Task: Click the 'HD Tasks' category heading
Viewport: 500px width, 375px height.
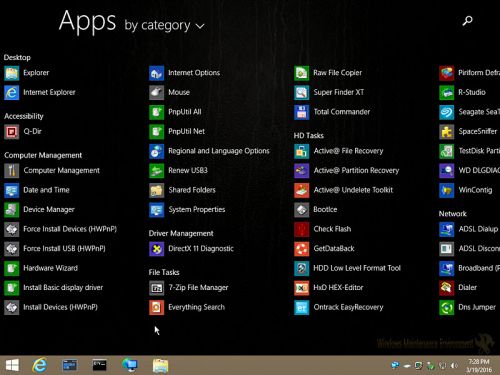Action: (x=309, y=136)
